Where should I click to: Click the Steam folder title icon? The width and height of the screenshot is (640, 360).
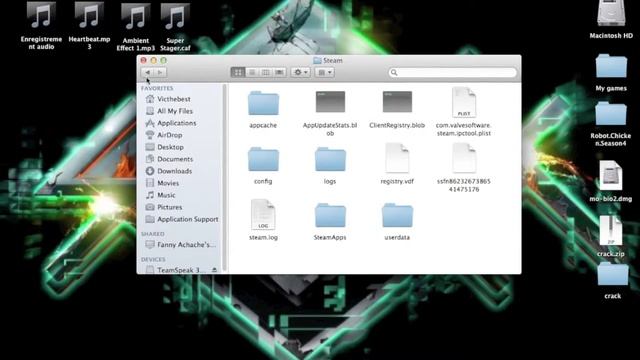point(317,60)
